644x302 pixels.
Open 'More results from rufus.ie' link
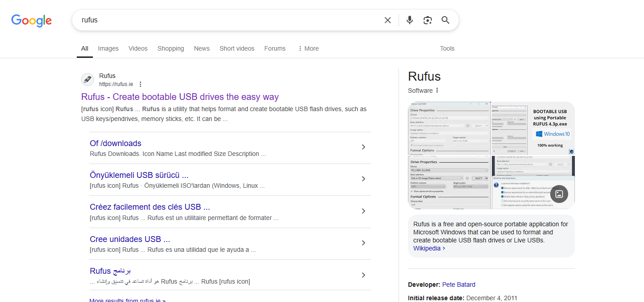pyautogui.click(x=127, y=300)
